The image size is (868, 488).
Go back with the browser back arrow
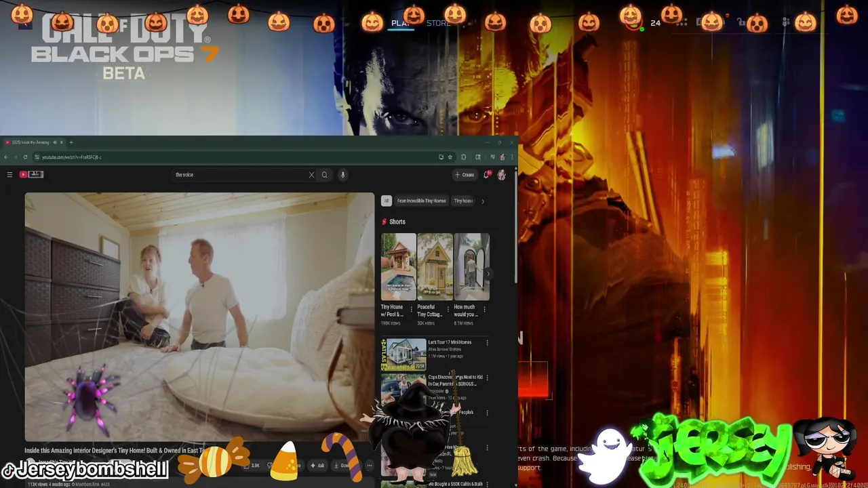pyautogui.click(x=6, y=157)
